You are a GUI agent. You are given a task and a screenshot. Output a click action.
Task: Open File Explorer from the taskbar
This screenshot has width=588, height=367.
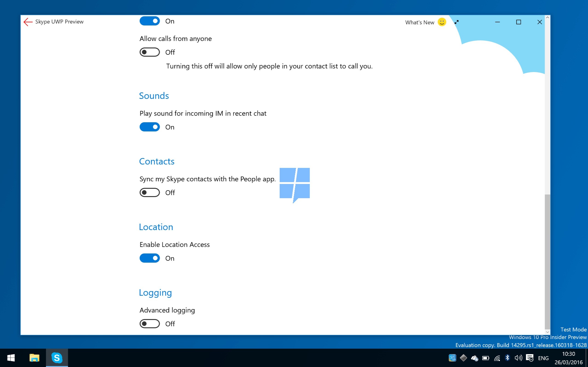pyautogui.click(x=34, y=358)
